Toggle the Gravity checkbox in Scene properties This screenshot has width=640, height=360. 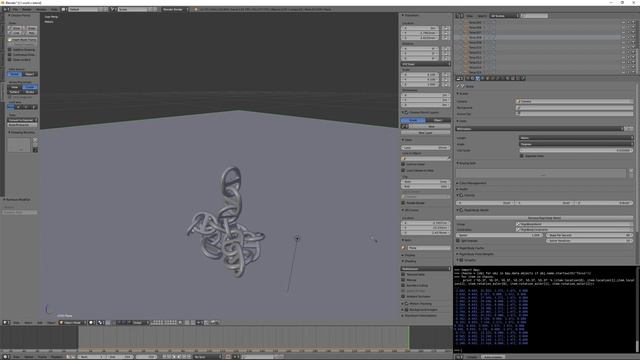point(462,195)
